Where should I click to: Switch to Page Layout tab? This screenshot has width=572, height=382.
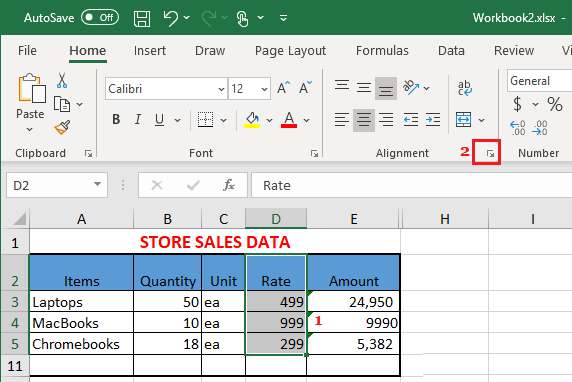click(x=290, y=51)
